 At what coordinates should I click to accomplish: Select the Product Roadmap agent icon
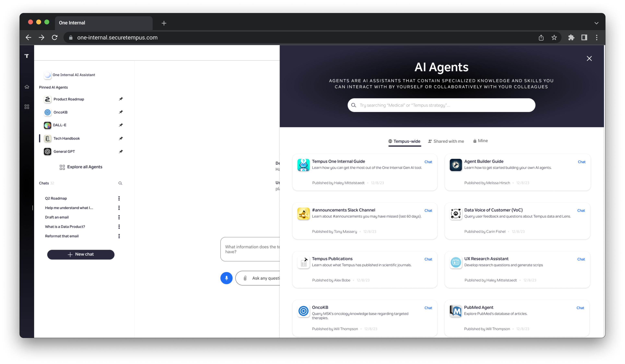tap(47, 99)
